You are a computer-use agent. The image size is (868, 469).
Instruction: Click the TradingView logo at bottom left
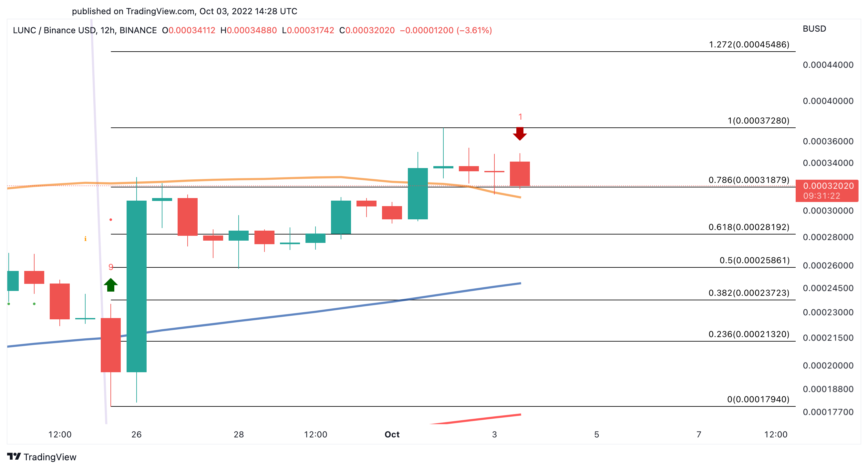coord(42,456)
